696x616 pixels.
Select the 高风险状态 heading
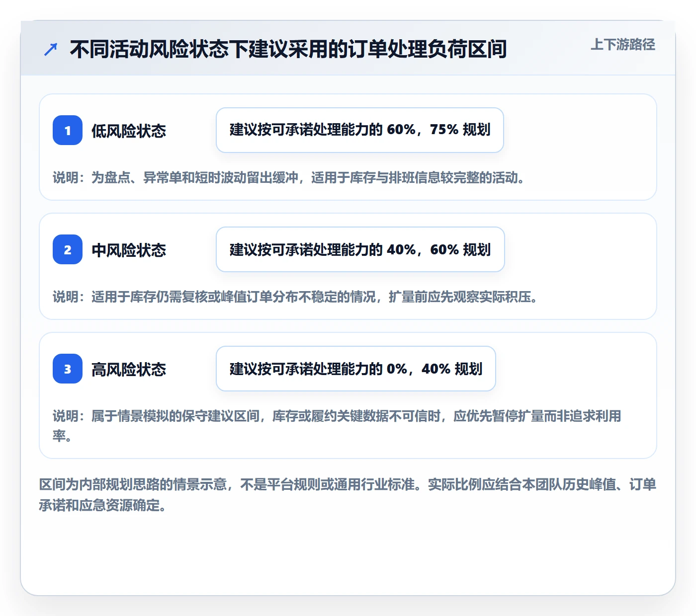tap(129, 369)
